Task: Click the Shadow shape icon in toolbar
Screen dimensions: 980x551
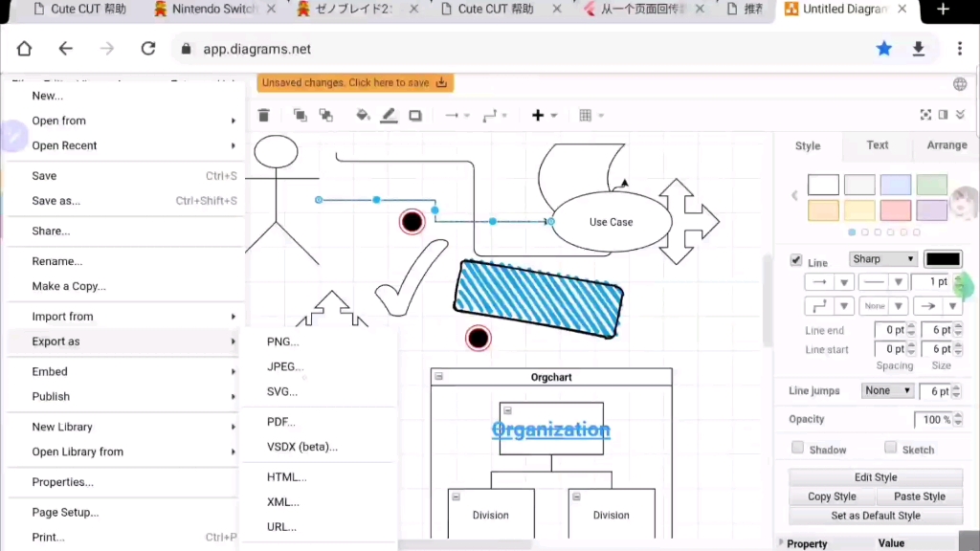Action: (x=415, y=115)
